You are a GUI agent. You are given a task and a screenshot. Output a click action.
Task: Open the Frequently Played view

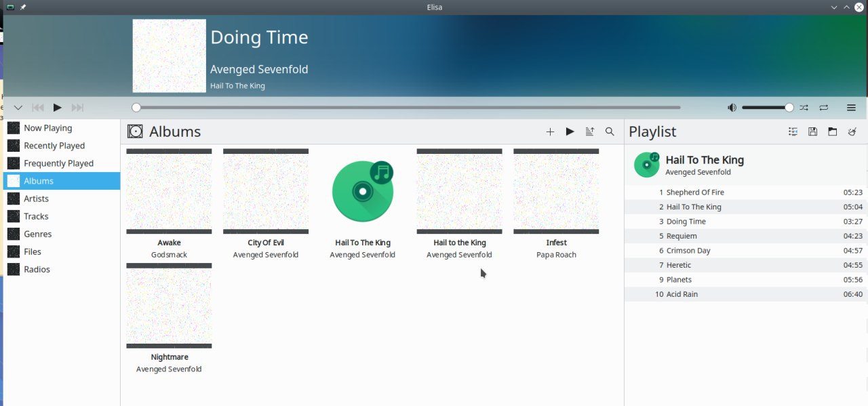click(x=62, y=163)
